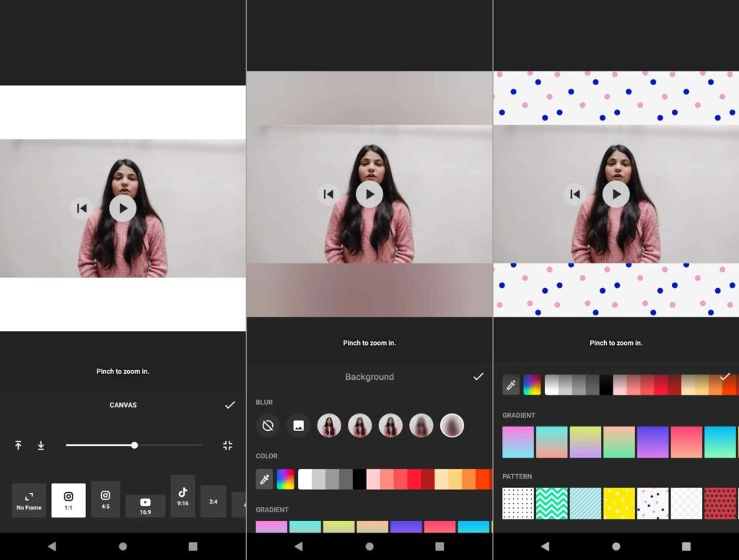The image size is (739, 560).
Task: Open rainbow color picker in the pattern screen
Action: click(x=532, y=385)
